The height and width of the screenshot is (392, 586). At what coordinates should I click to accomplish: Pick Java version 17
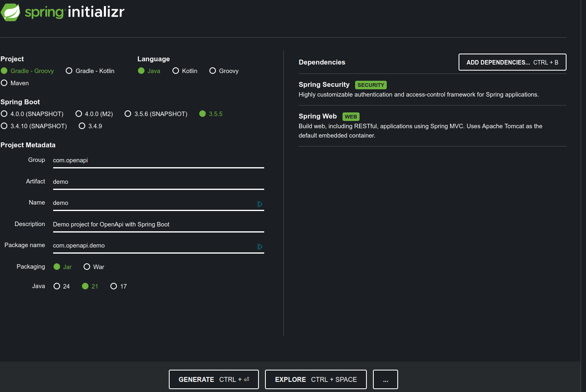pos(118,286)
